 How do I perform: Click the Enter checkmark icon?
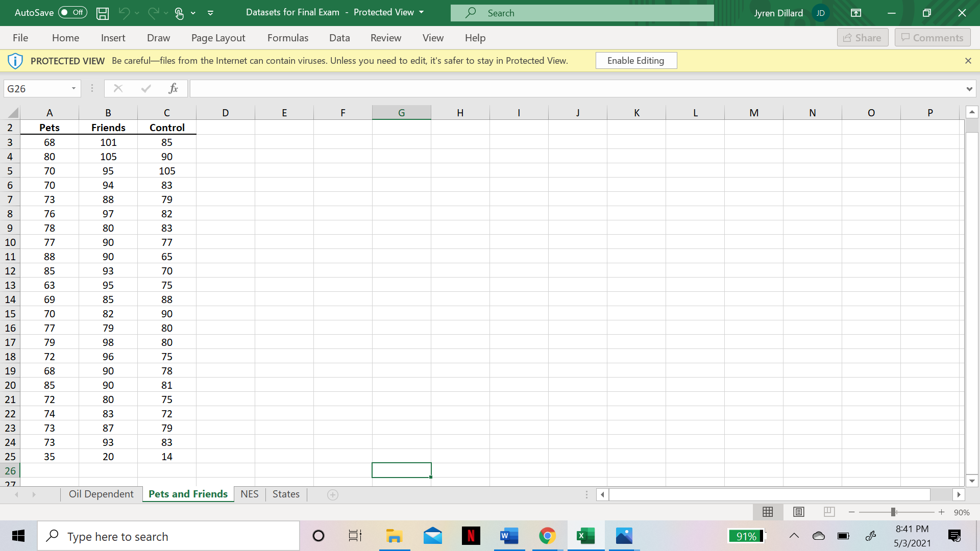[x=146, y=89]
